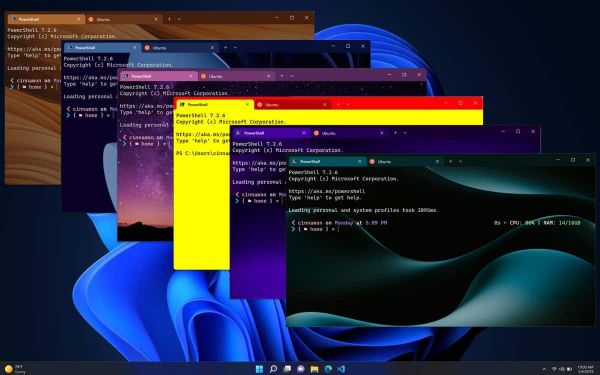Image resolution: width=600 pixels, height=375 pixels.
Task: Close Ubuntu tab in magenta galaxy terminal
Action: (x=269, y=76)
